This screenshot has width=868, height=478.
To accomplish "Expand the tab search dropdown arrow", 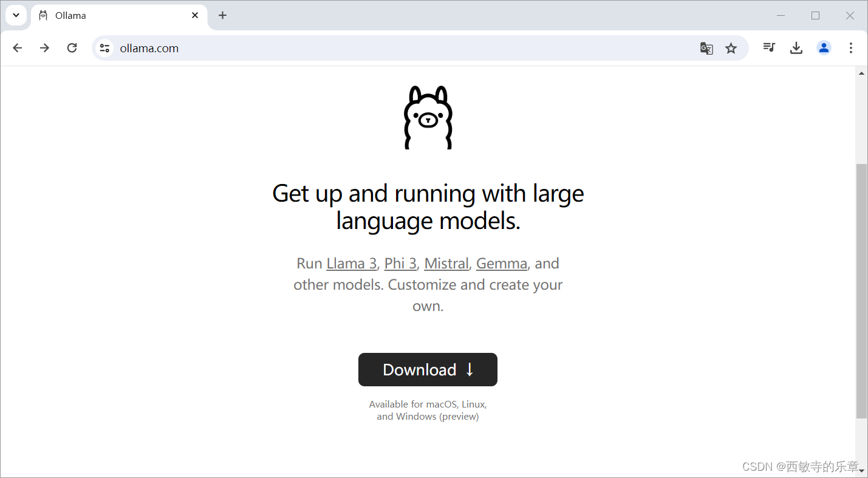I will tap(16, 15).
